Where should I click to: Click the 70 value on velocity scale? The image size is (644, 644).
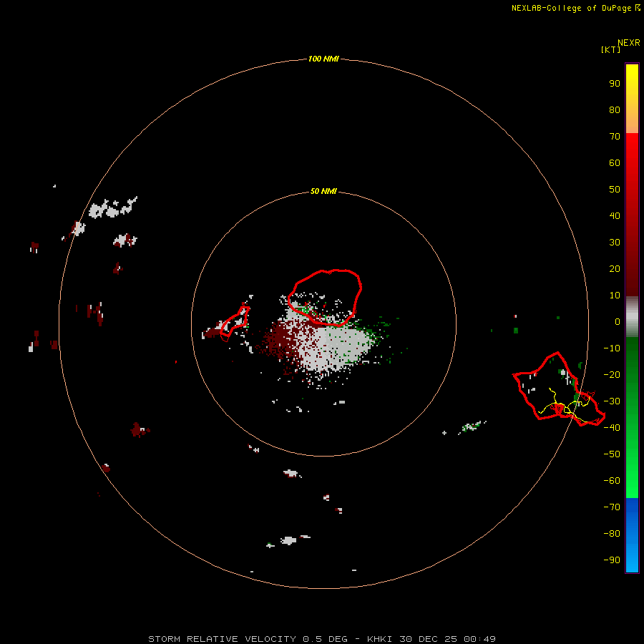[615, 137]
